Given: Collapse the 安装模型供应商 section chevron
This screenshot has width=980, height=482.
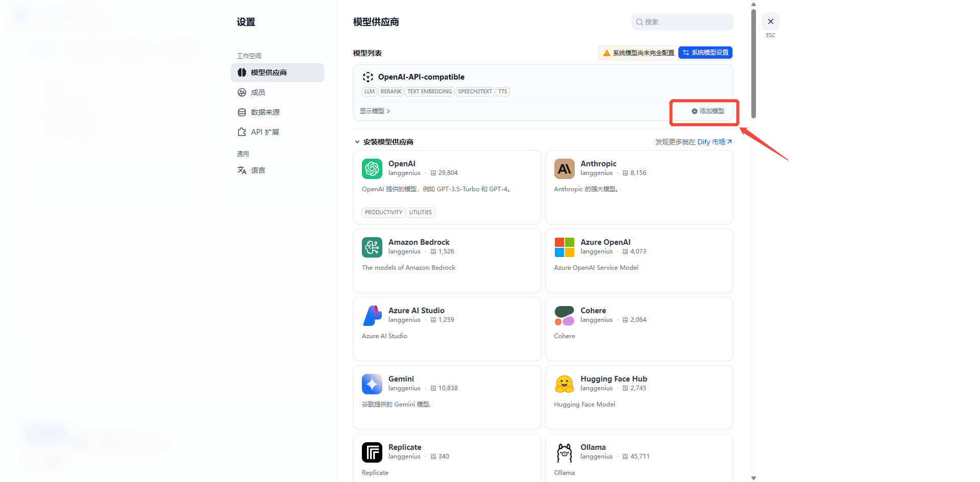Looking at the screenshot, I should pyautogui.click(x=357, y=142).
